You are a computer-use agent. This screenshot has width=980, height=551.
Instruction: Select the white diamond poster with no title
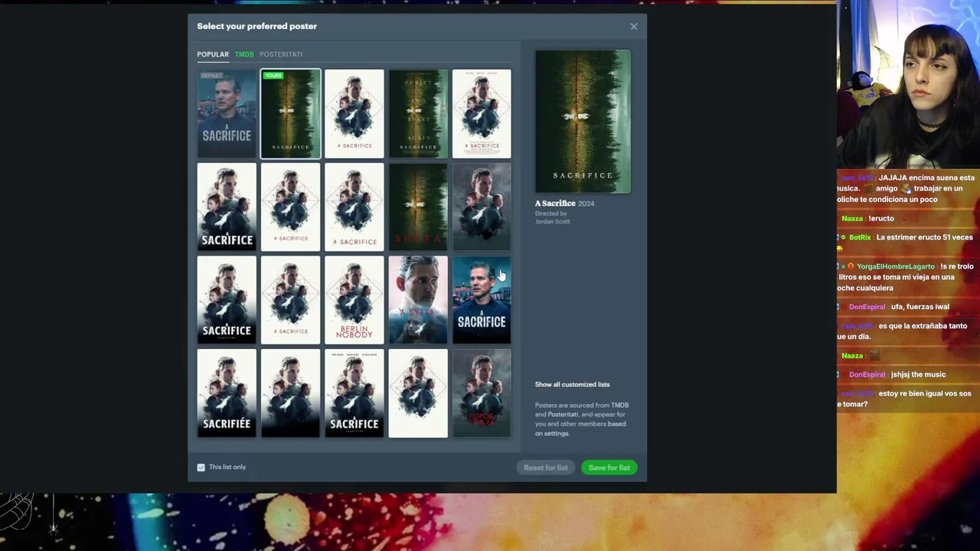[418, 393]
